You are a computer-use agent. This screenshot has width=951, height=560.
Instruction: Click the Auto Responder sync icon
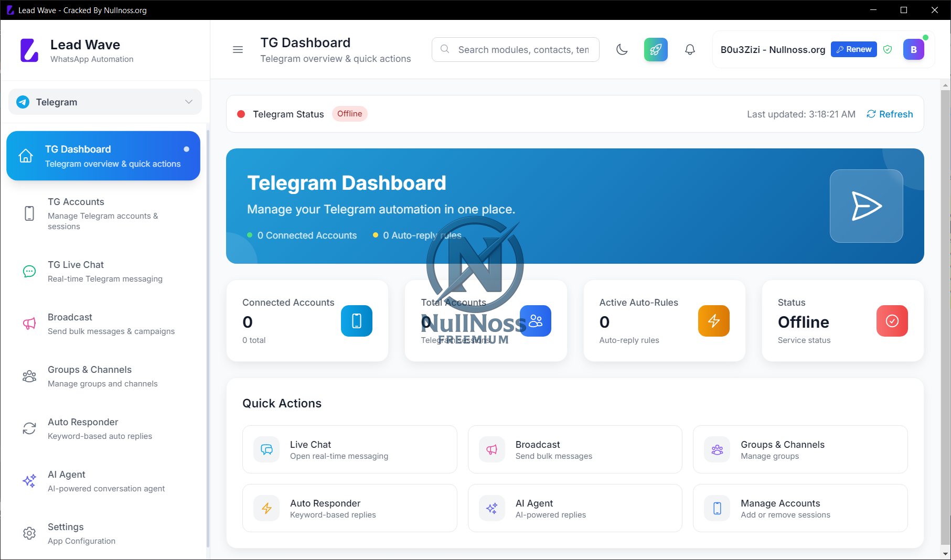(x=29, y=428)
